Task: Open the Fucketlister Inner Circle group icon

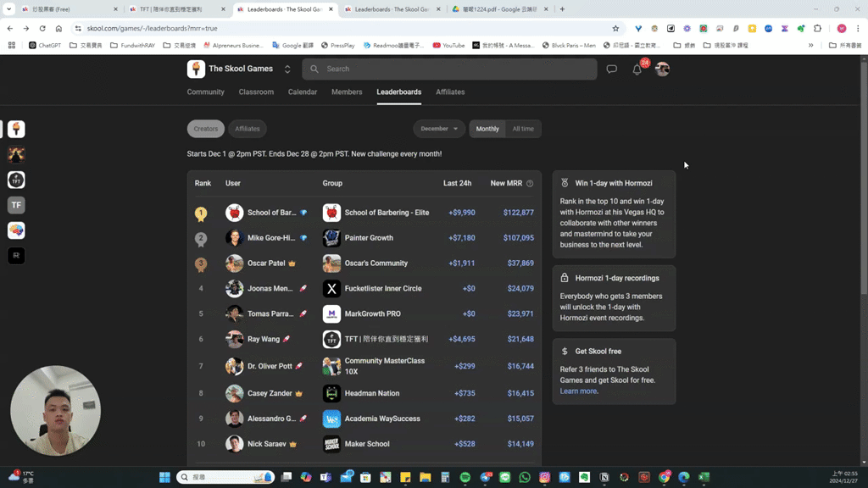Action: click(331, 289)
